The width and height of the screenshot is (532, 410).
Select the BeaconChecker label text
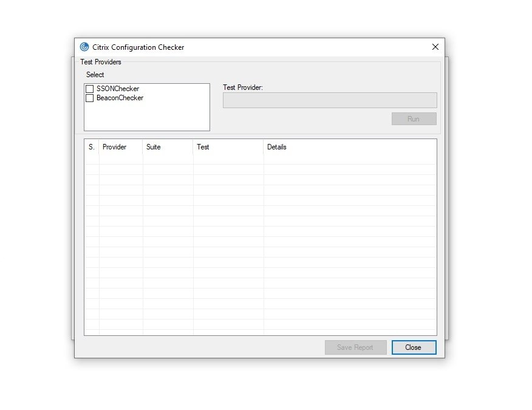click(120, 98)
